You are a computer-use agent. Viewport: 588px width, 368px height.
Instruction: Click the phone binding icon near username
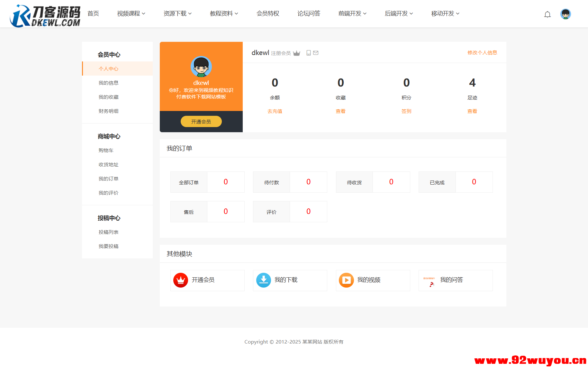pyautogui.click(x=308, y=53)
